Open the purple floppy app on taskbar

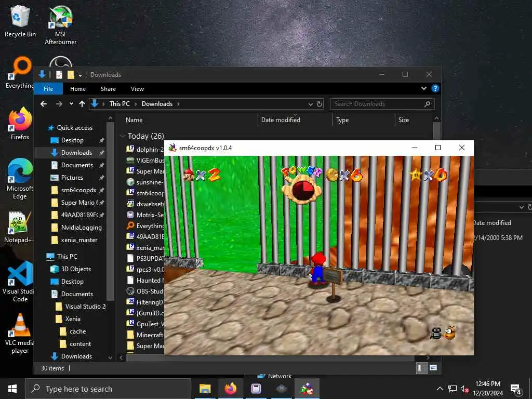tap(256, 389)
